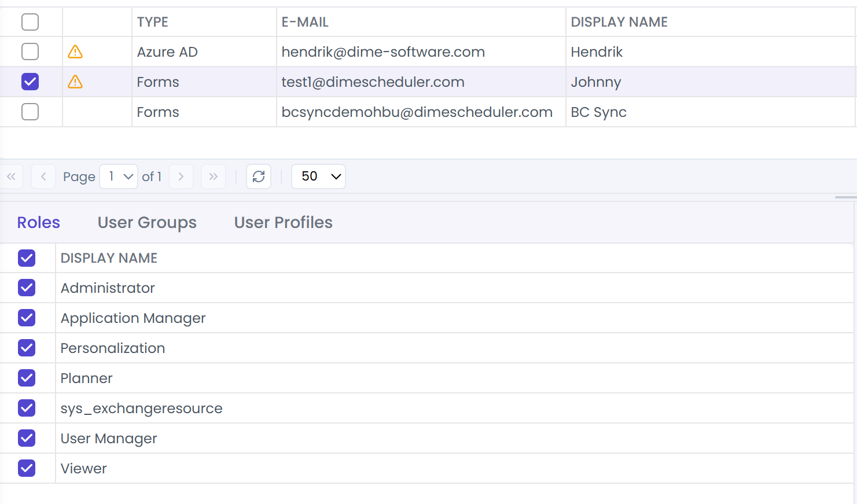Toggle select-all users header checkbox

click(30, 22)
